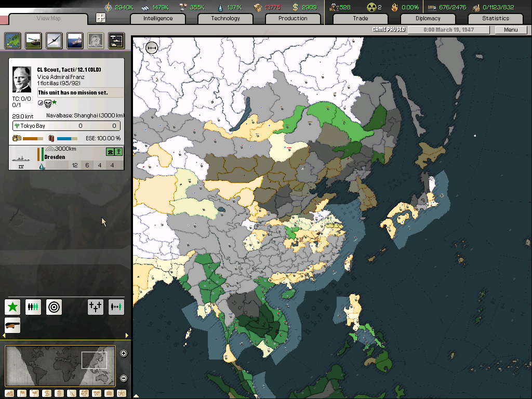Screen dimensions: 532x399
Task: Open the Technology tab
Action: pyautogui.click(x=225, y=19)
